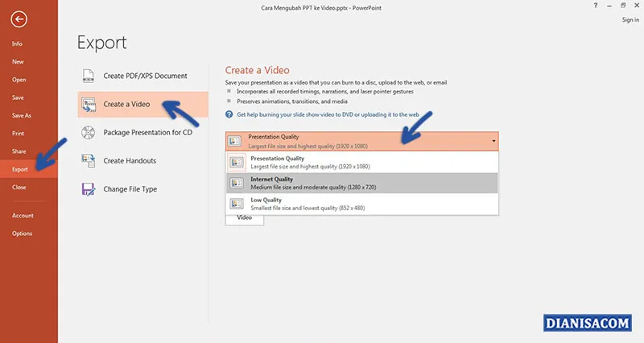The image size is (644, 343).
Task: Go back using the circled arrow
Action: point(19,19)
